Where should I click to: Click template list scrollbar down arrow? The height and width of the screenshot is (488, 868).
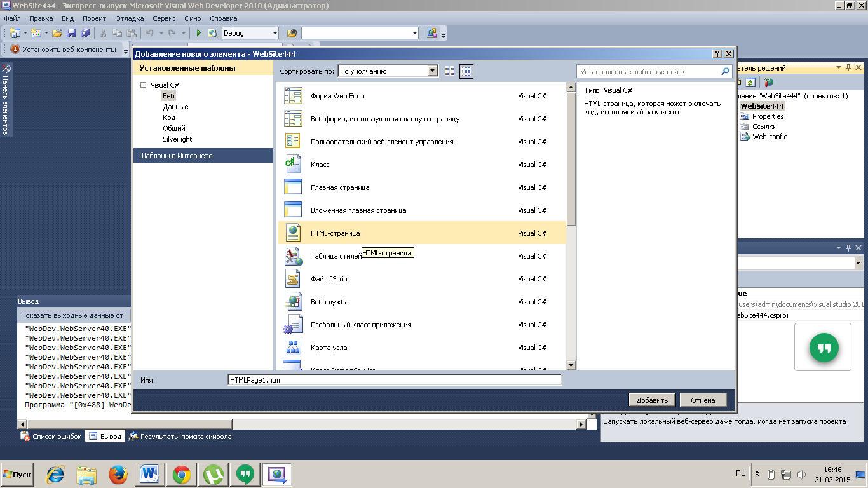[x=571, y=365]
